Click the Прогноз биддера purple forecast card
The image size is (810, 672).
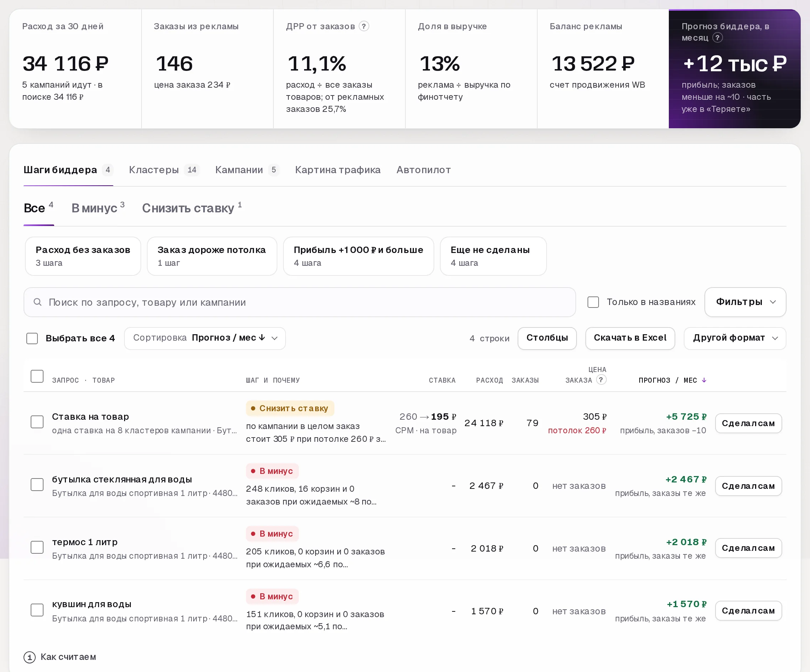pos(734,69)
